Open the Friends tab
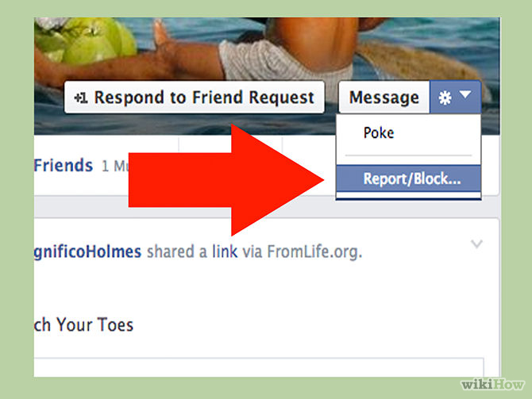Screen dimensions: 532x399 click(63, 165)
